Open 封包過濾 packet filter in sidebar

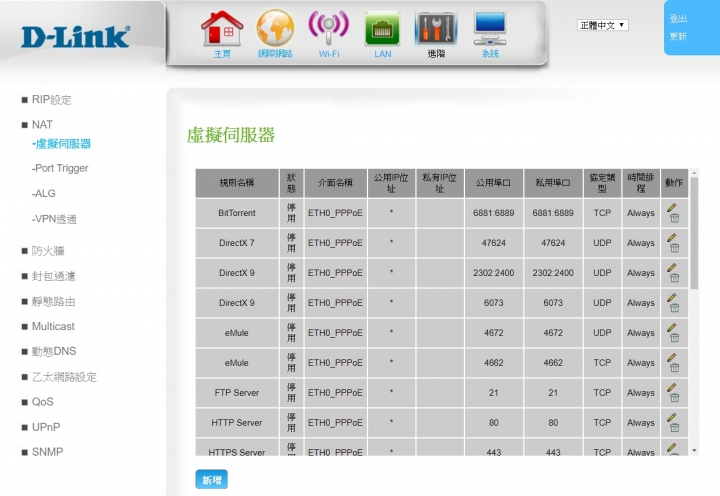[x=53, y=276]
